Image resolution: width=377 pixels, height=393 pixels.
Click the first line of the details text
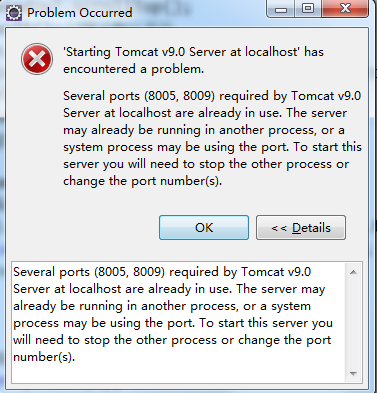point(162,272)
